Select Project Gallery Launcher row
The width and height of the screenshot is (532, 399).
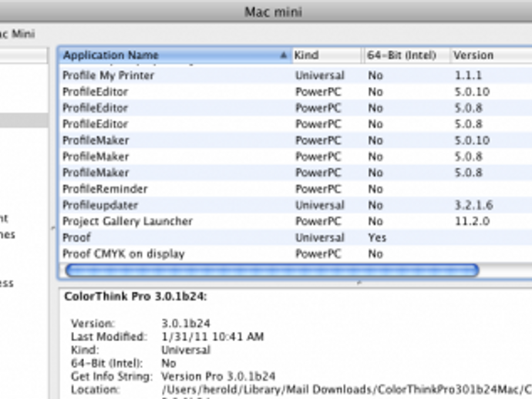pyautogui.click(x=295, y=221)
